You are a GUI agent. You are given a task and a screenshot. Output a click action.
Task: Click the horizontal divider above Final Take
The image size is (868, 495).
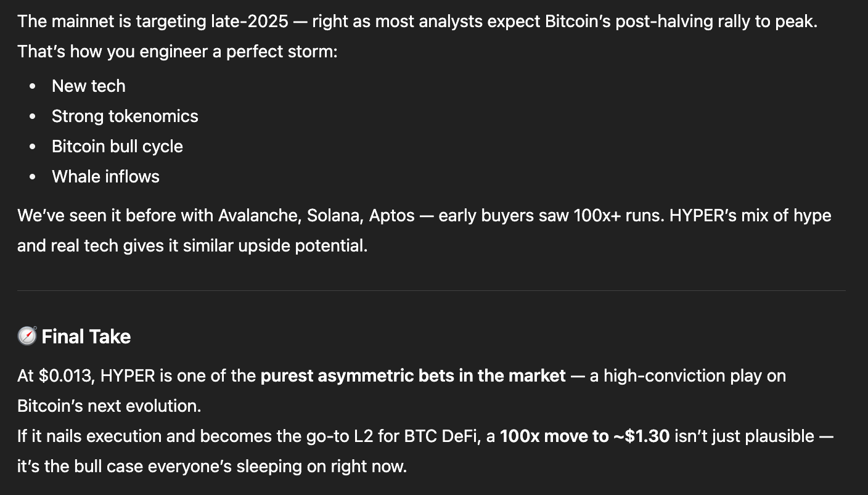432,290
